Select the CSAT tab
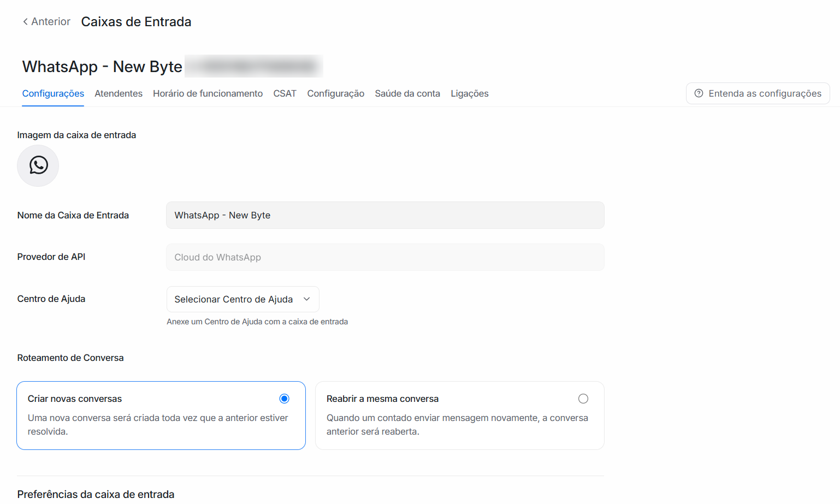Viewport: 840px width, 504px height. point(285,93)
